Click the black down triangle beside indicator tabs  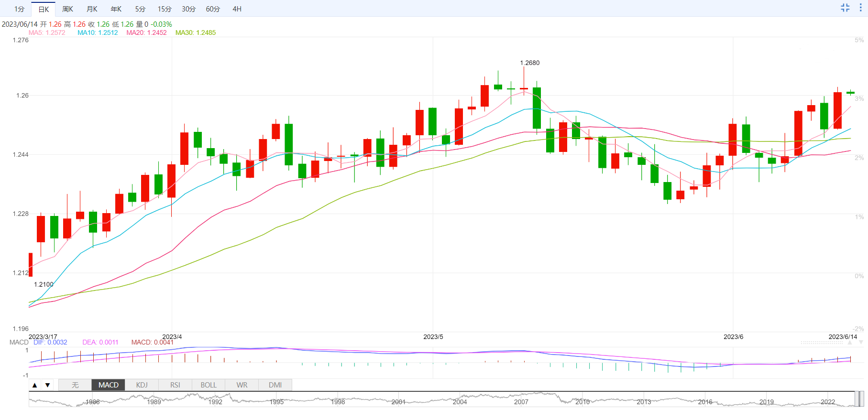point(47,385)
